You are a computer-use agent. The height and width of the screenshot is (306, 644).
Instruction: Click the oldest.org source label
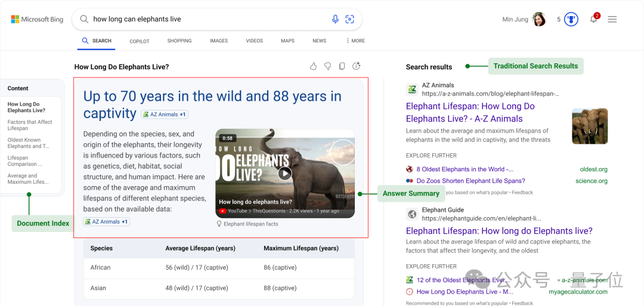tap(593, 169)
